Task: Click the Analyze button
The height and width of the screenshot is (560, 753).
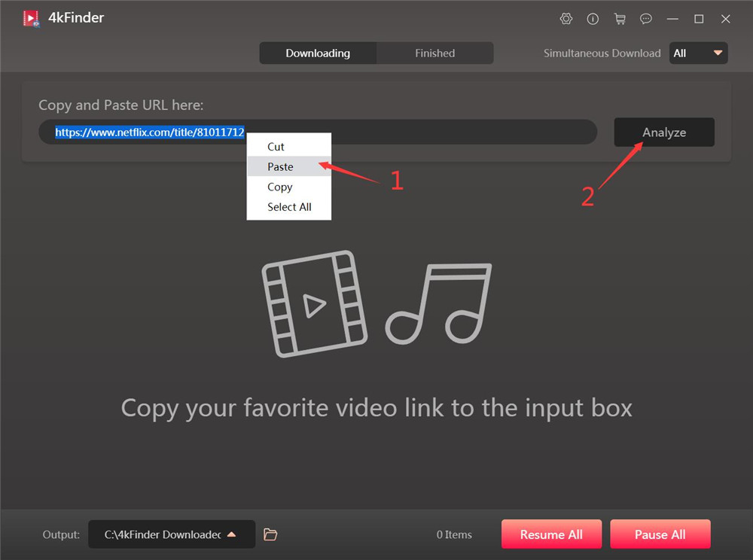Action: tap(663, 132)
